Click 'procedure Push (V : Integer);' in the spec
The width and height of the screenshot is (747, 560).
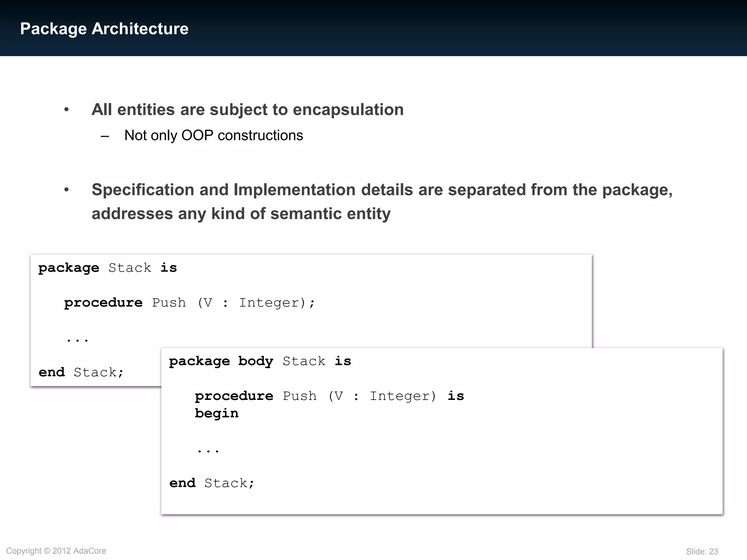pos(190,303)
